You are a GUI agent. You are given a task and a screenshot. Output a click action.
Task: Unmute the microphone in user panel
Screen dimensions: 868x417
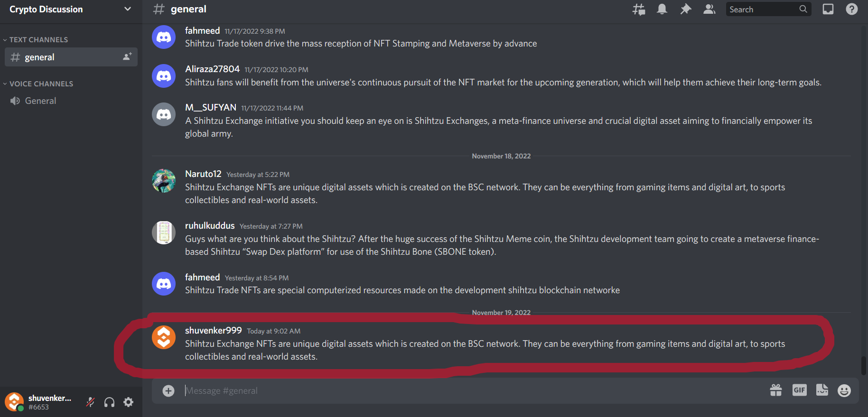point(90,402)
